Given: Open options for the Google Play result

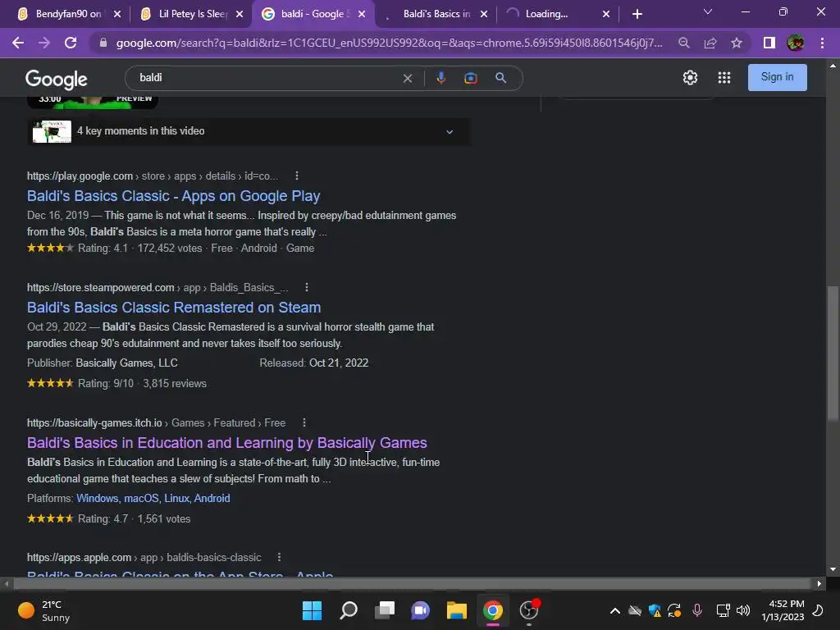Looking at the screenshot, I should pos(297,176).
